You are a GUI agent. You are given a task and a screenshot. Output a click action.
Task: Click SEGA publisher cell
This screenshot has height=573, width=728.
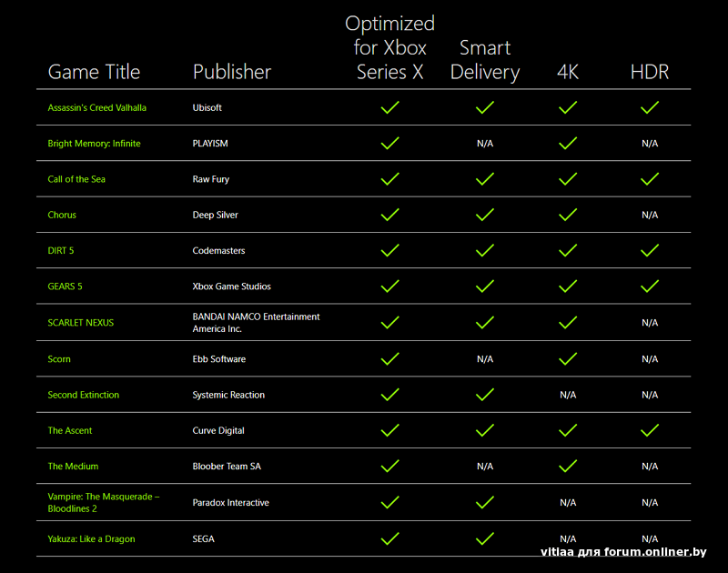(x=203, y=539)
